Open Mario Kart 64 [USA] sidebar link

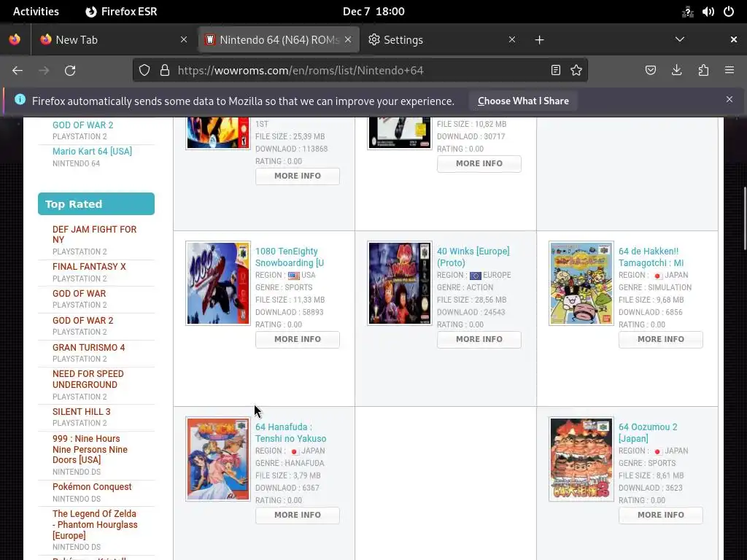point(92,152)
